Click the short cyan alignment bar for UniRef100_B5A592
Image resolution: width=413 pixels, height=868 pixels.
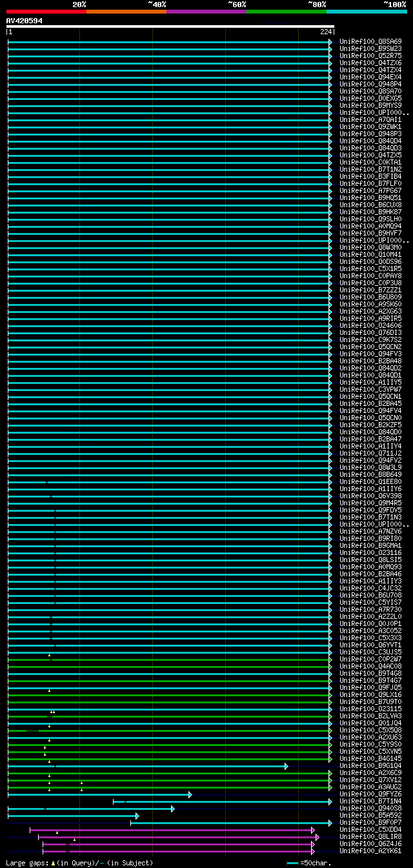pyautogui.click(x=73, y=816)
